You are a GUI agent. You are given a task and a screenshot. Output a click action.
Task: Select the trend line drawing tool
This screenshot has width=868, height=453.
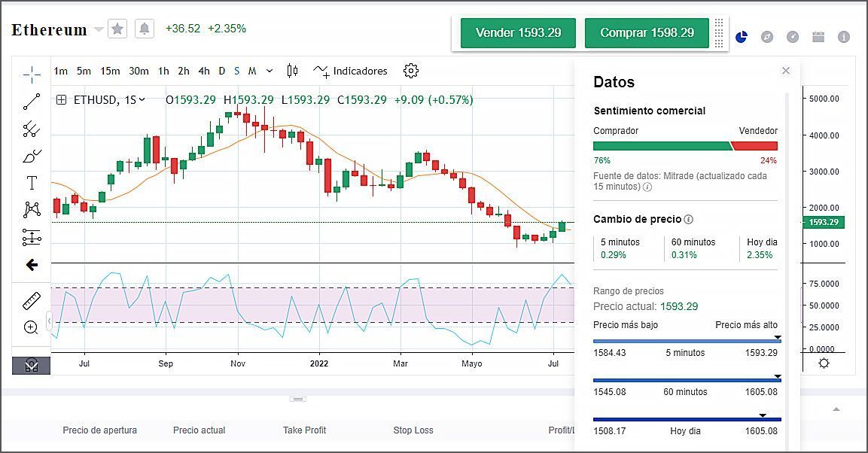(x=32, y=102)
